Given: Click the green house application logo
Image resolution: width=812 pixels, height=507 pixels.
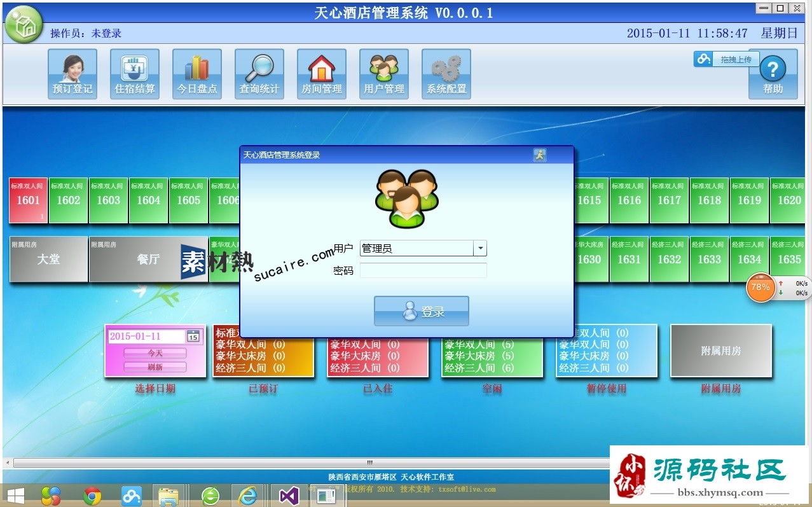Looking at the screenshot, I should click(24, 24).
